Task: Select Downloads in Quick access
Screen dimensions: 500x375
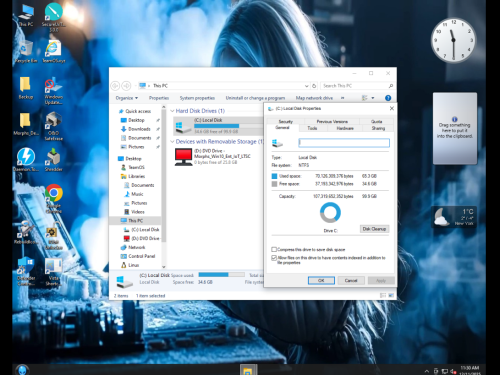Action: tap(139, 129)
